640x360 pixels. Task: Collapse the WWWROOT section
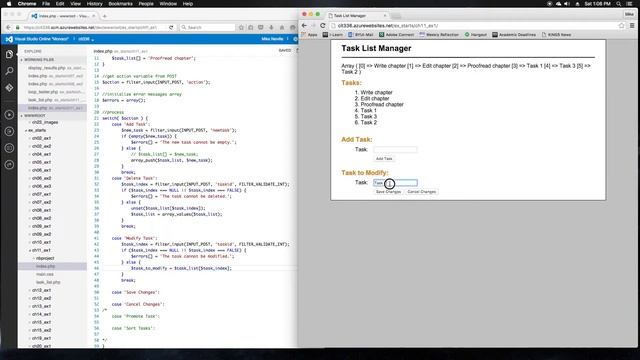coord(33,116)
